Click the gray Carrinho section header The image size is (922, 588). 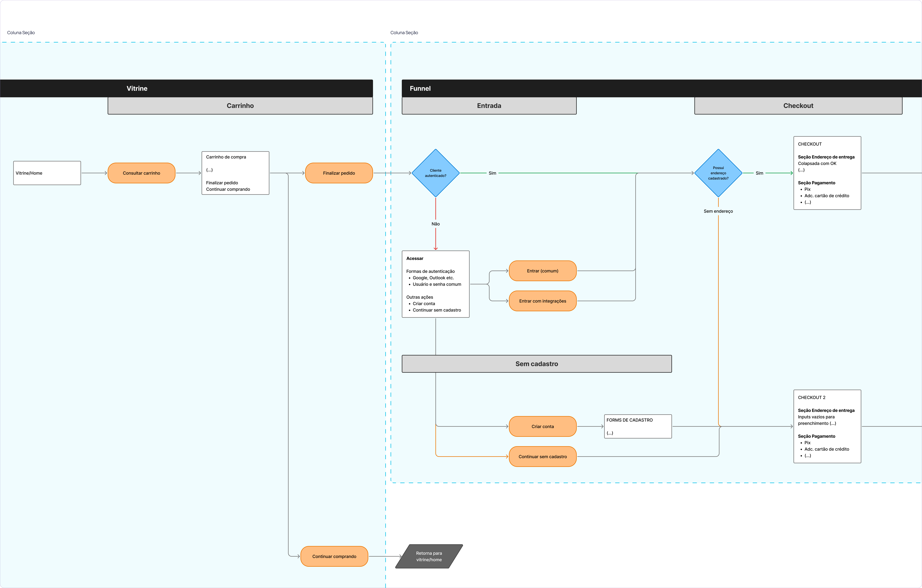[x=240, y=106]
